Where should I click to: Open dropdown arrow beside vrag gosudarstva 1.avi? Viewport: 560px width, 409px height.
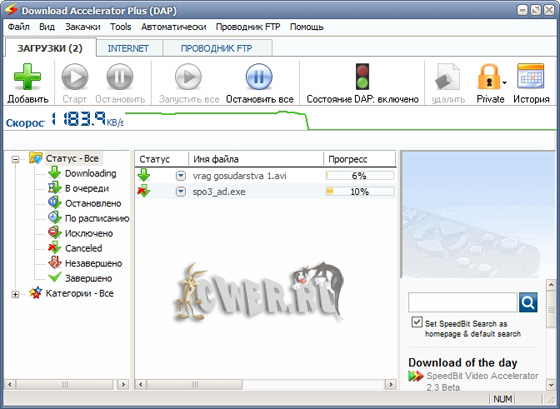pyautogui.click(x=181, y=176)
